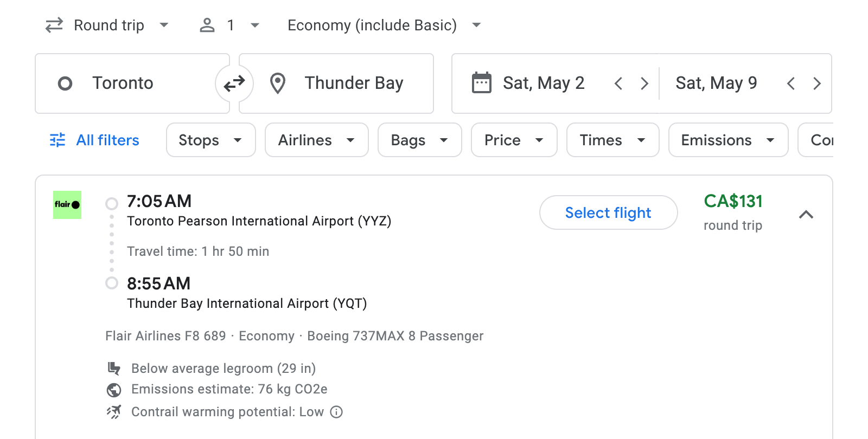
Task: Open the Emissions filter menu
Action: [728, 140]
